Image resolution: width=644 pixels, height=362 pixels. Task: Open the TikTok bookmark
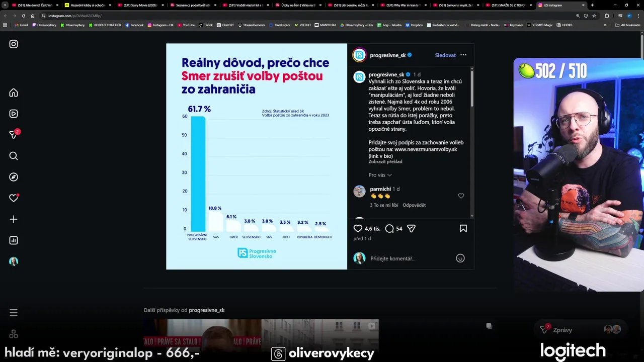(206, 25)
